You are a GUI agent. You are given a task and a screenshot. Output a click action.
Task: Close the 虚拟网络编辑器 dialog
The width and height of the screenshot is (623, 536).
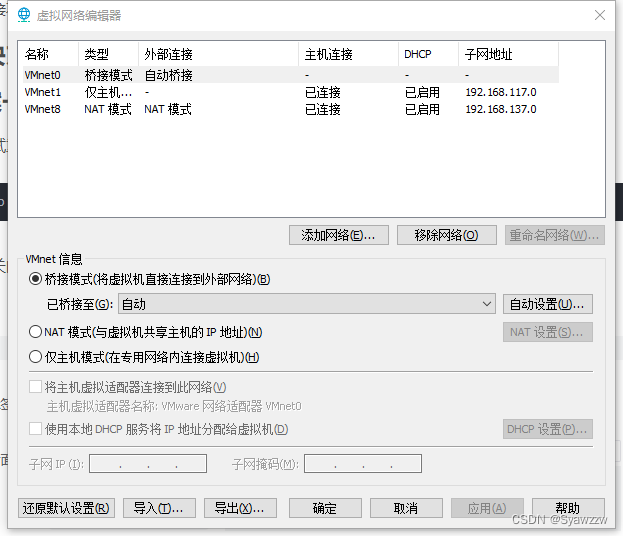click(x=600, y=15)
